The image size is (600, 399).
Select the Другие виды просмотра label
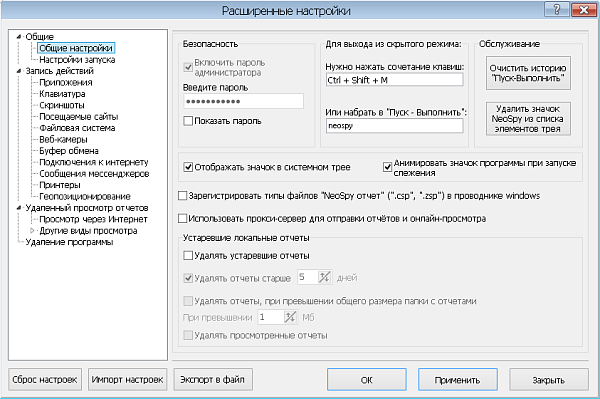coord(88,230)
